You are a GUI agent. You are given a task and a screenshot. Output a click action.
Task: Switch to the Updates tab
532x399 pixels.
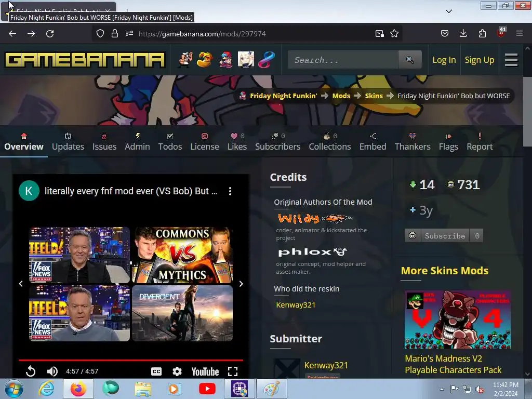coord(68,142)
